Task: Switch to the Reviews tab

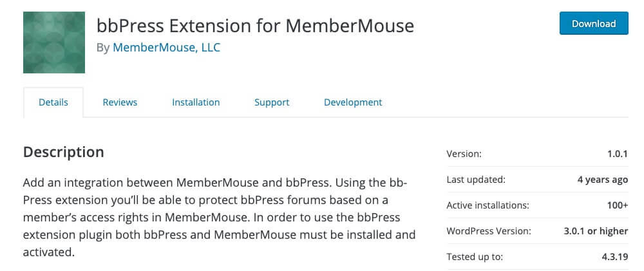Action: [120, 102]
